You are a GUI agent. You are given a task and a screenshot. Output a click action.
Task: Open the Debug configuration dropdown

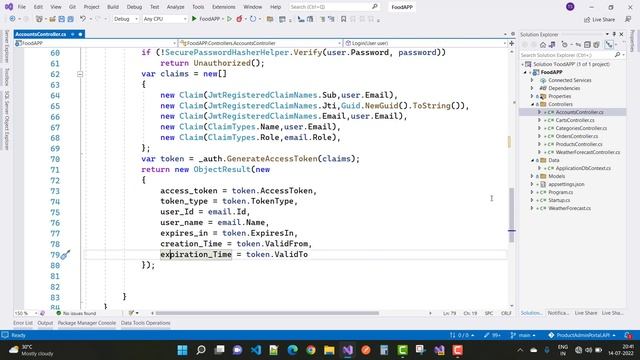click(126, 19)
